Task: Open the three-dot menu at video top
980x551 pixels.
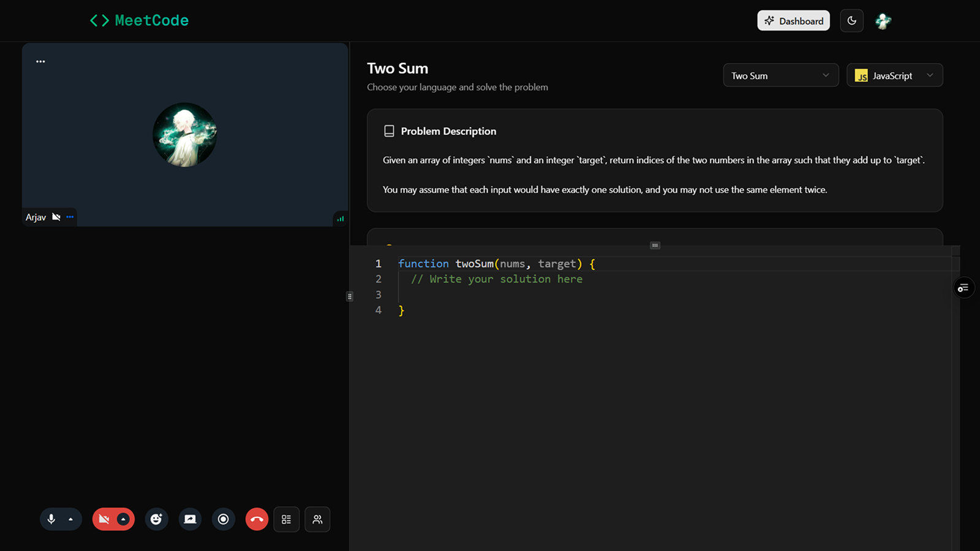Action: coord(40,61)
